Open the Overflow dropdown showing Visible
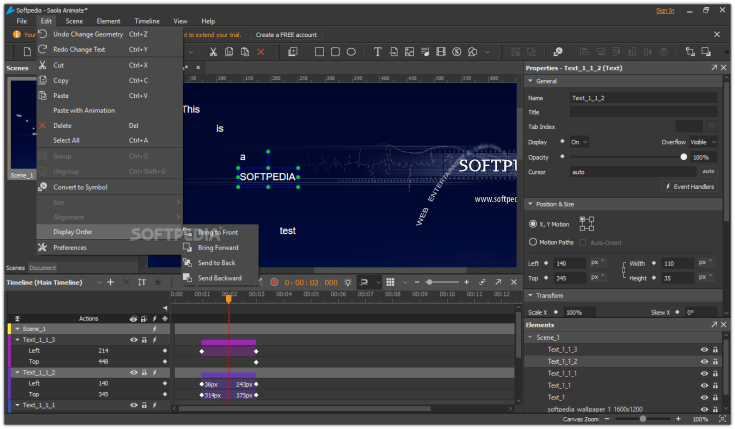The image size is (735, 429). pyautogui.click(x=703, y=142)
